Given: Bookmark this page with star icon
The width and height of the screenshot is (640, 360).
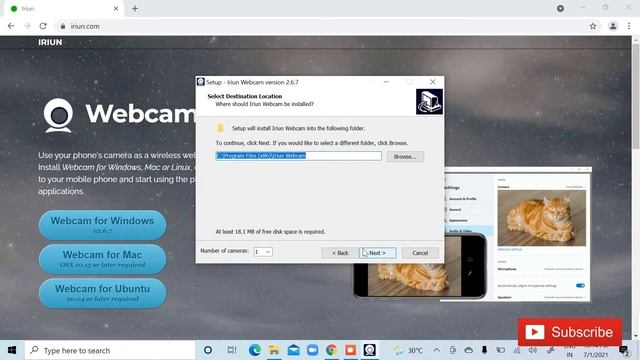Looking at the screenshot, I should (593, 26).
